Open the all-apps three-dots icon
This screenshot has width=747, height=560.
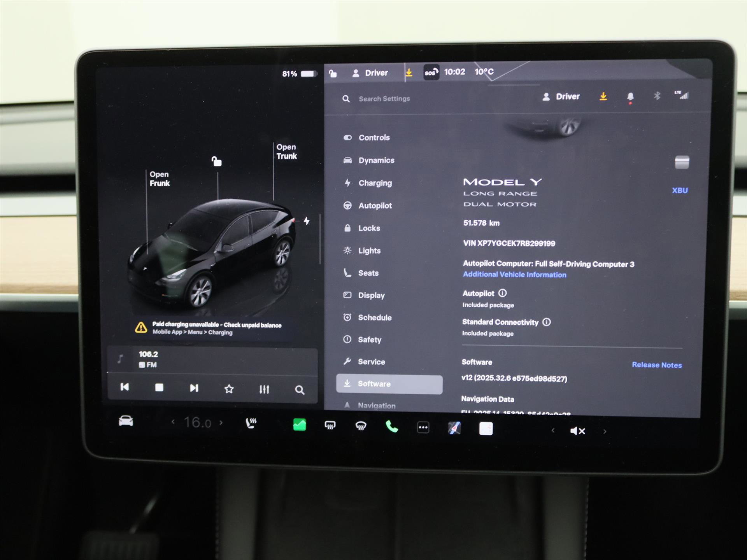click(x=423, y=428)
